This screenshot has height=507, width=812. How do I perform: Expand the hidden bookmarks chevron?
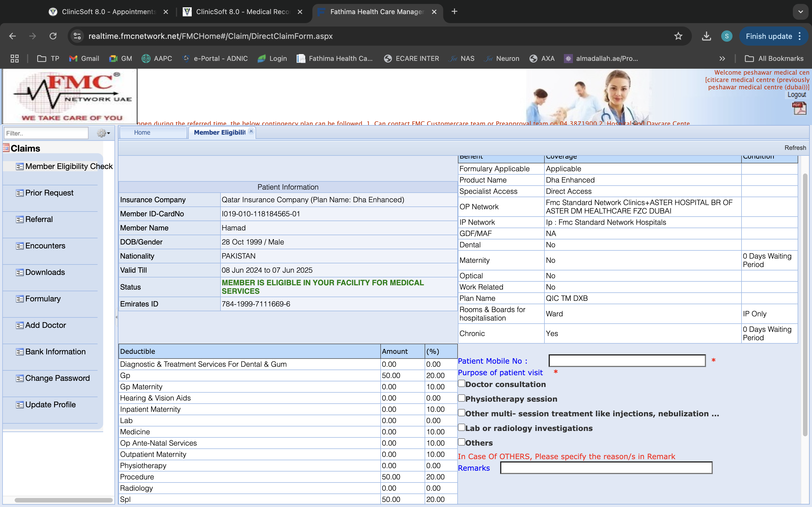point(722,59)
